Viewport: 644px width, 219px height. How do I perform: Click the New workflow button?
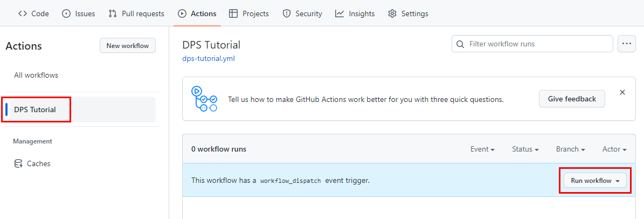128,46
